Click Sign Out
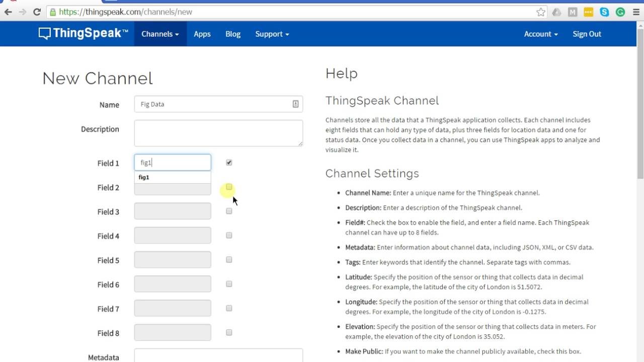The width and height of the screenshot is (644, 362). click(587, 34)
